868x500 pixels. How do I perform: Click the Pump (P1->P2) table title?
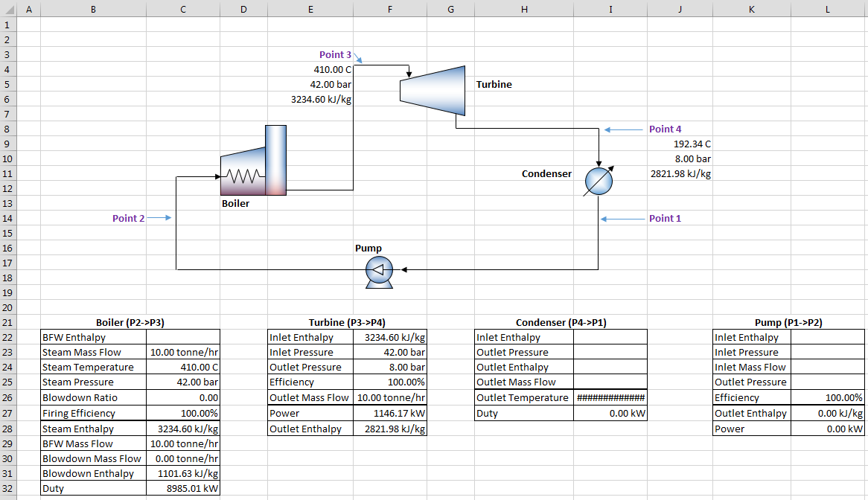coord(788,322)
